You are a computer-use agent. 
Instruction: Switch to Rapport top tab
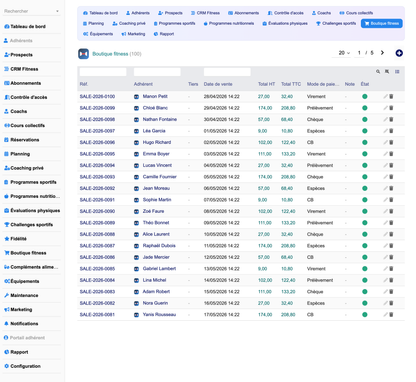click(x=164, y=34)
